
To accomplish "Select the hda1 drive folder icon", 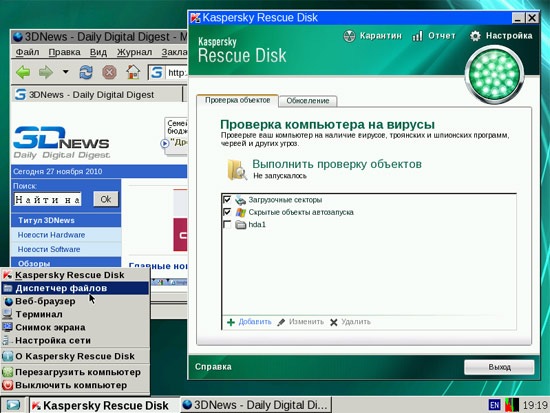I will tap(241, 225).
